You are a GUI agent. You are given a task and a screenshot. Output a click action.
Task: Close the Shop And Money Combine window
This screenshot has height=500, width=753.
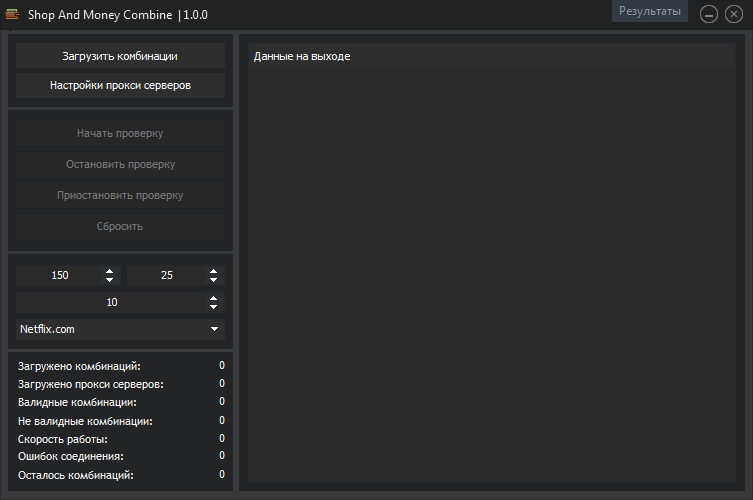pyautogui.click(x=733, y=14)
